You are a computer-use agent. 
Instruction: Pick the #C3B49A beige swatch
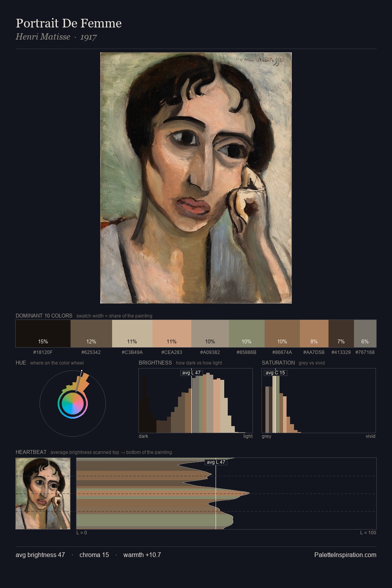pos(132,334)
